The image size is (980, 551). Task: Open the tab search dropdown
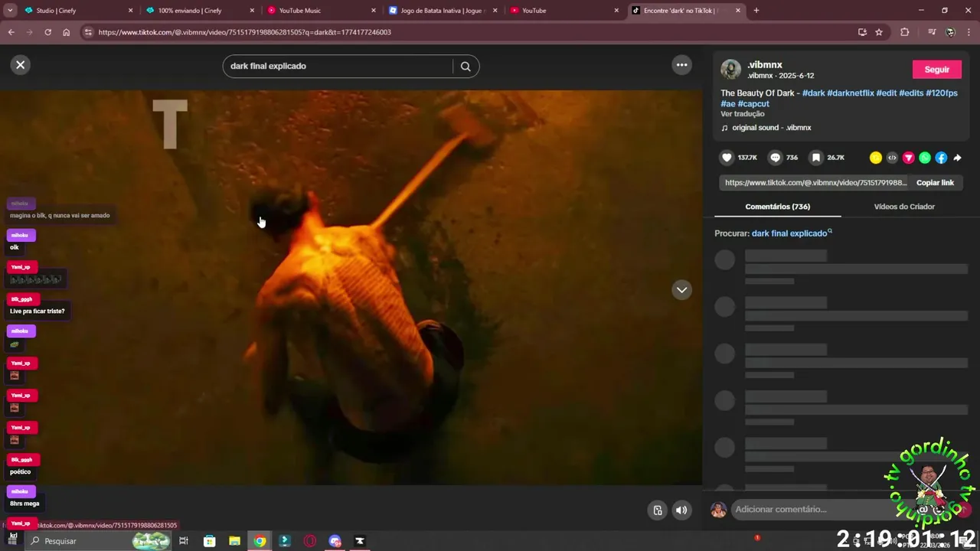[x=10, y=11]
